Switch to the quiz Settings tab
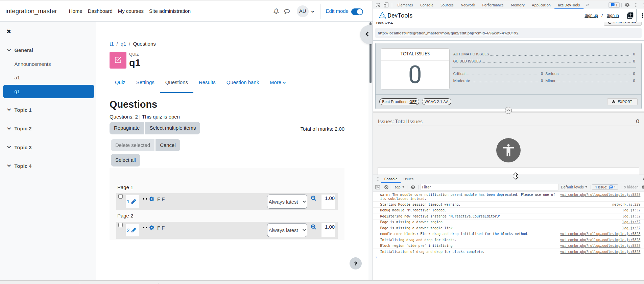The image size is (644, 284). [145, 82]
